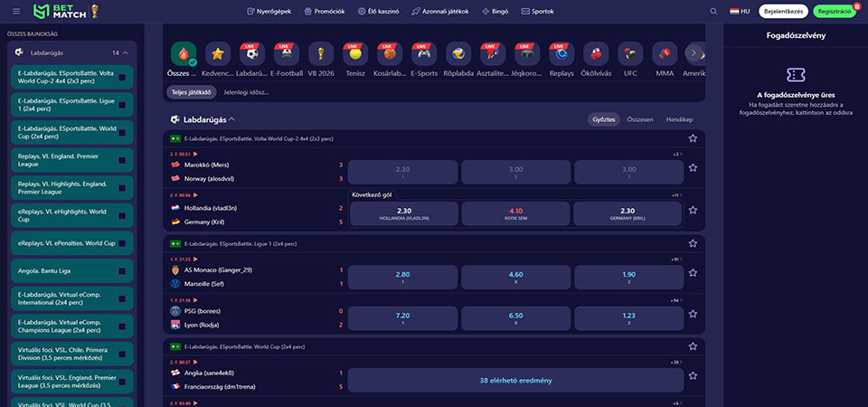Switch to the Összesen market tab

[x=640, y=119]
